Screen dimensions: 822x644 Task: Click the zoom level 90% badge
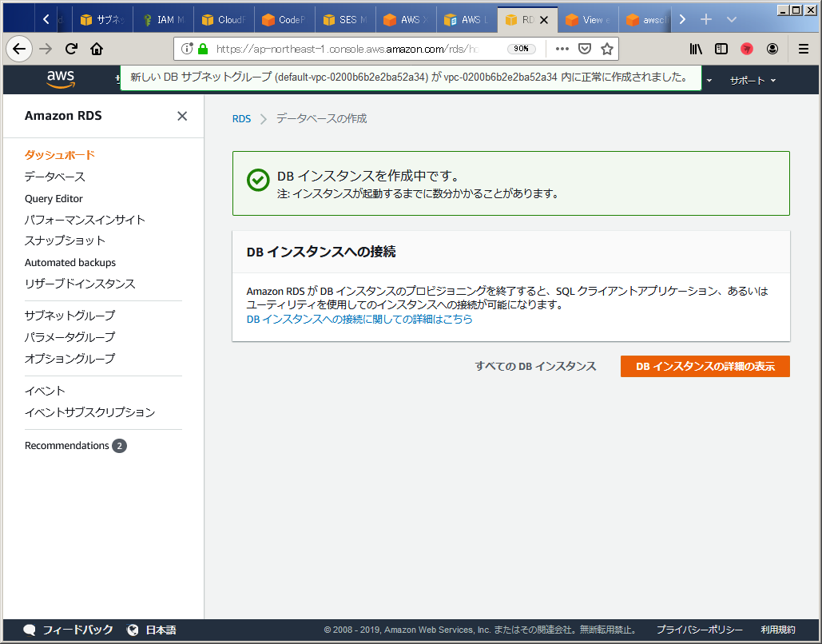[521, 49]
